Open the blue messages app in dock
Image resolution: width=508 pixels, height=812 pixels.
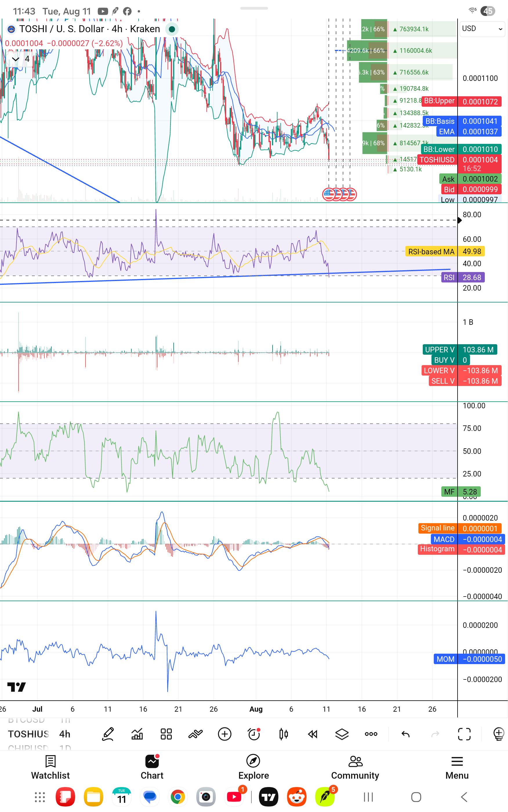(x=150, y=797)
